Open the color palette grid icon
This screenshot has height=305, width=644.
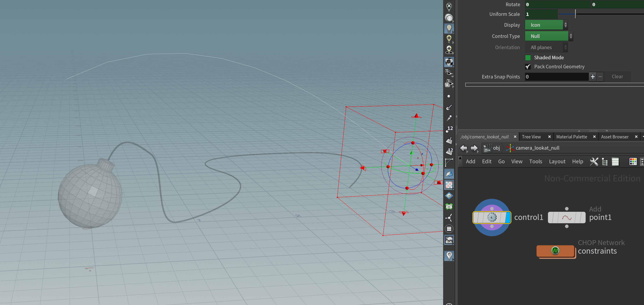[x=633, y=162]
